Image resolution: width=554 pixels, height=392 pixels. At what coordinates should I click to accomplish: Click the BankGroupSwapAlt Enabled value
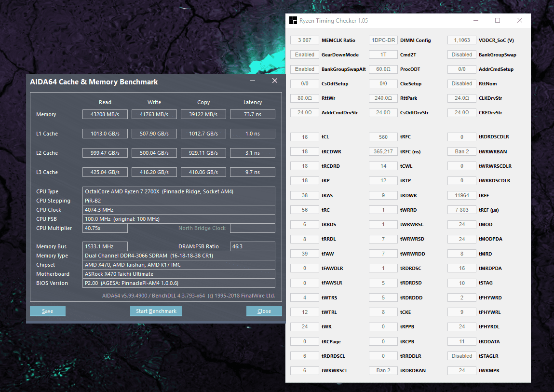point(305,69)
